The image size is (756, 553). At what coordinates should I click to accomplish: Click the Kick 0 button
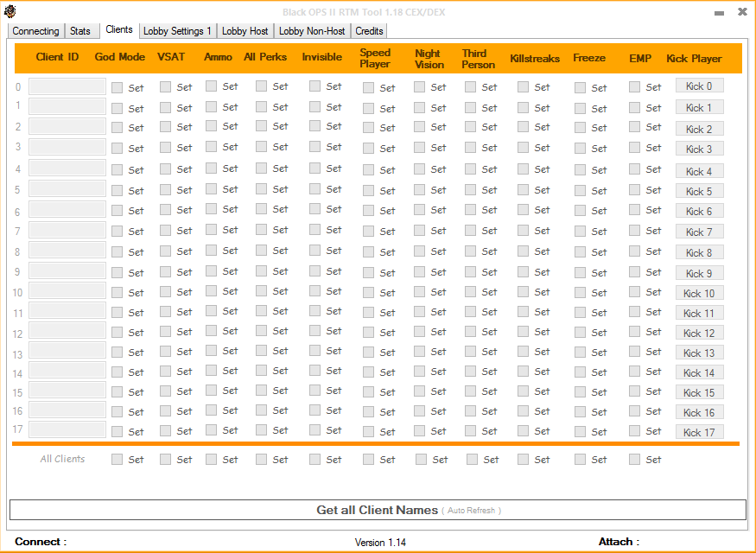pos(699,86)
